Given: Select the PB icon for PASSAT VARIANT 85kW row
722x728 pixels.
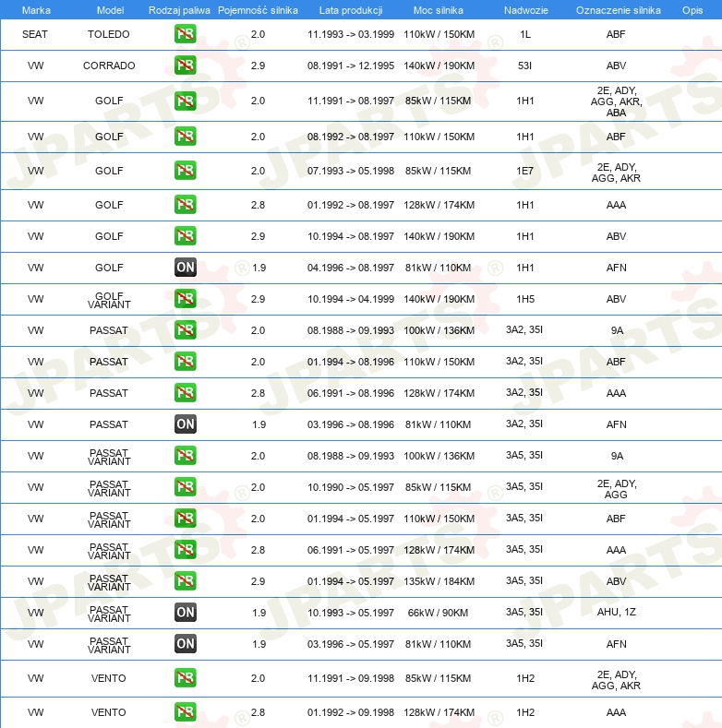Looking at the screenshot, I should click(x=186, y=487).
